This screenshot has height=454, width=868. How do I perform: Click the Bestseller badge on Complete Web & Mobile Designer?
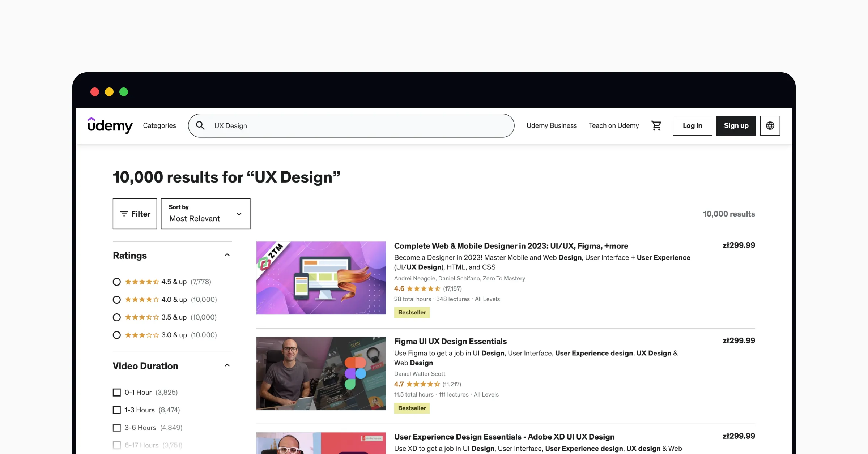[412, 312]
